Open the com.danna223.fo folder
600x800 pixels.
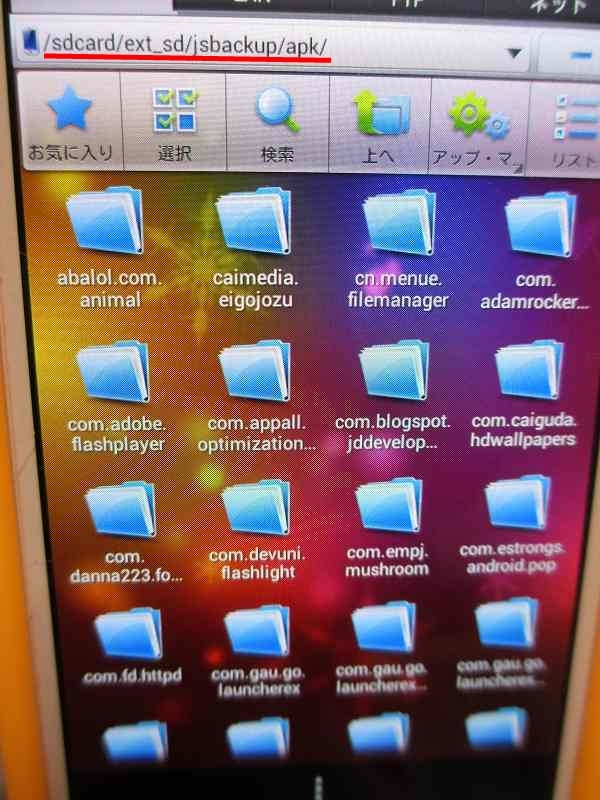coord(121,509)
